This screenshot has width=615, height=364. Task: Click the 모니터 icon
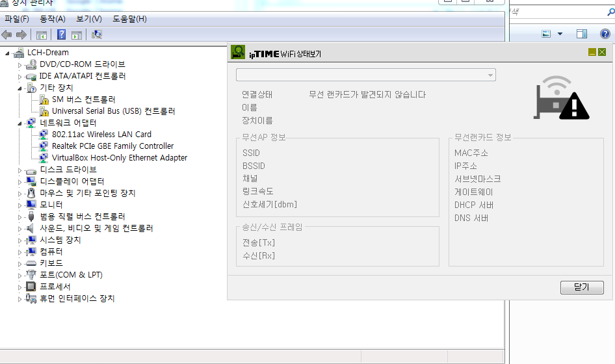[31, 204]
